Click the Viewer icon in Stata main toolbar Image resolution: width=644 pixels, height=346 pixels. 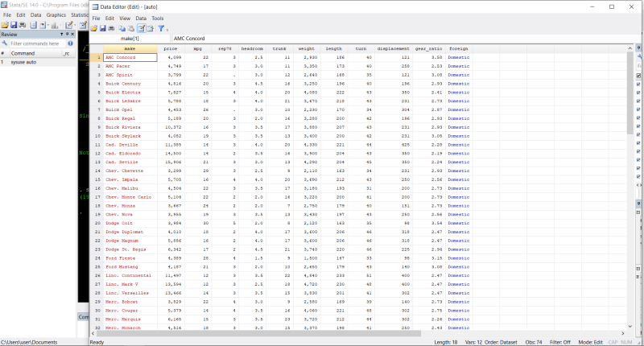pyautogui.click(x=43, y=26)
